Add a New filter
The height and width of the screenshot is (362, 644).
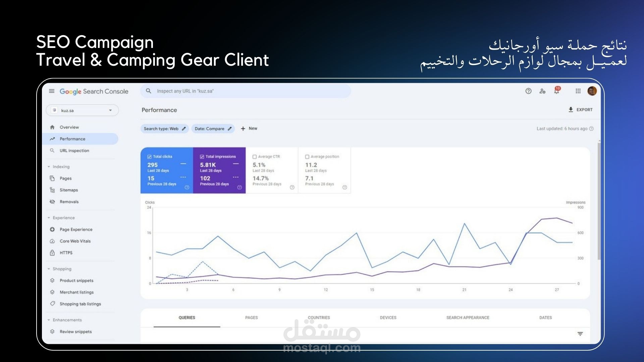coord(249,128)
